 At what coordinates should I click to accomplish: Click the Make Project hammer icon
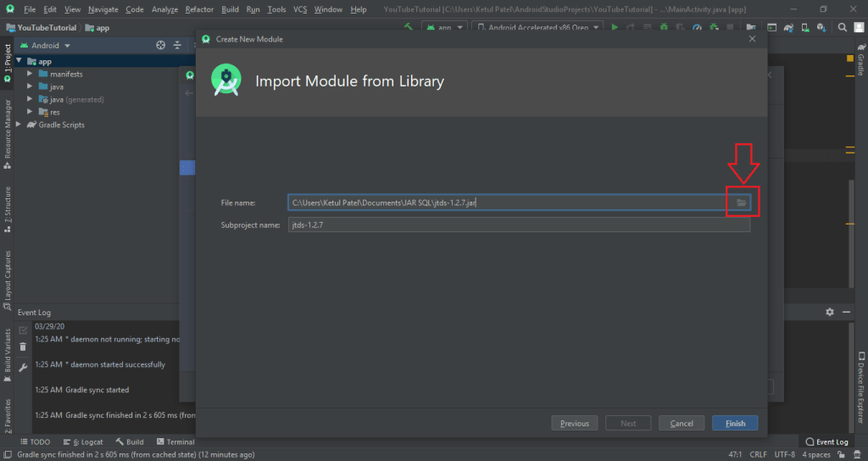click(x=409, y=27)
